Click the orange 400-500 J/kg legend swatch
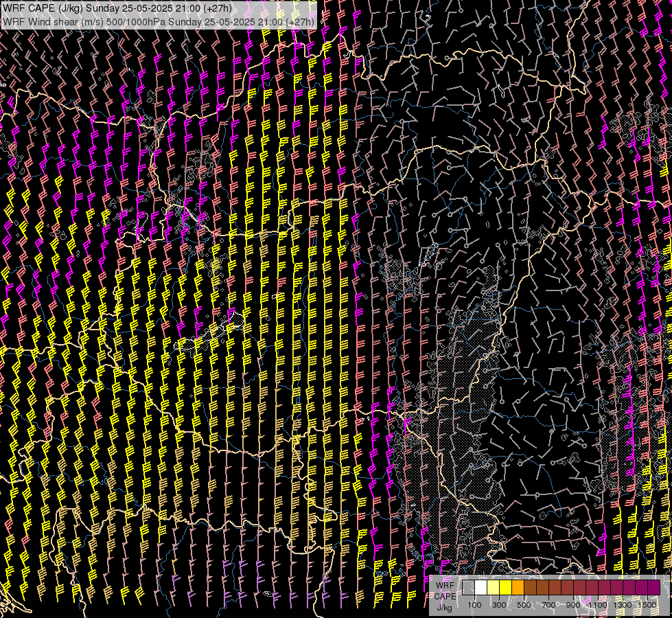Screen dimensions: 672x618 518,587
